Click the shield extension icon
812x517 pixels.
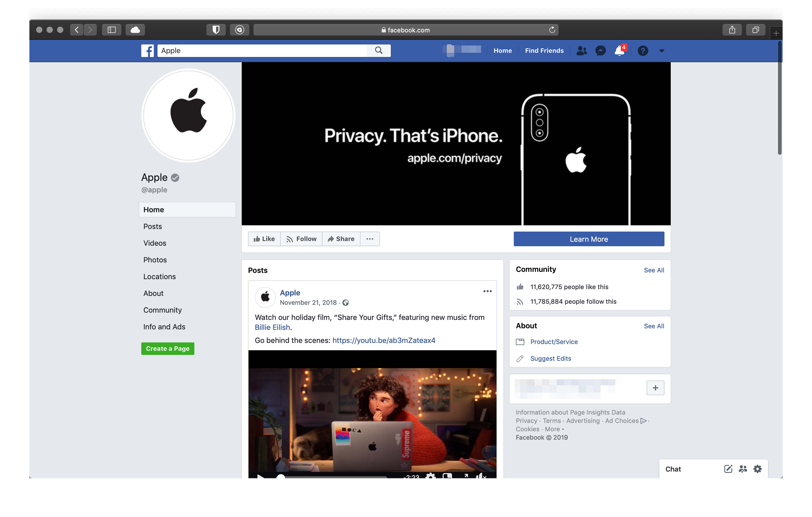pyautogui.click(x=216, y=30)
